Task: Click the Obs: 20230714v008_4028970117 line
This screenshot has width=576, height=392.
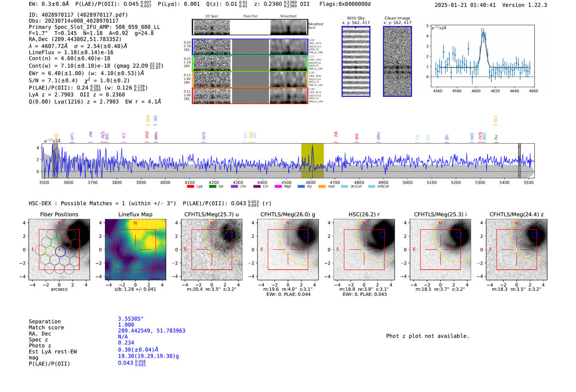Action: click(74, 21)
